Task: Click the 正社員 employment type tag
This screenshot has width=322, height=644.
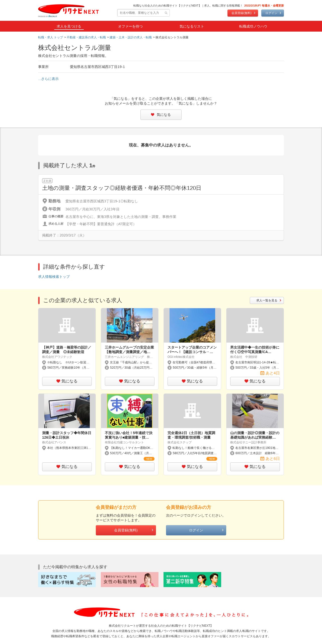Action: click(47, 181)
